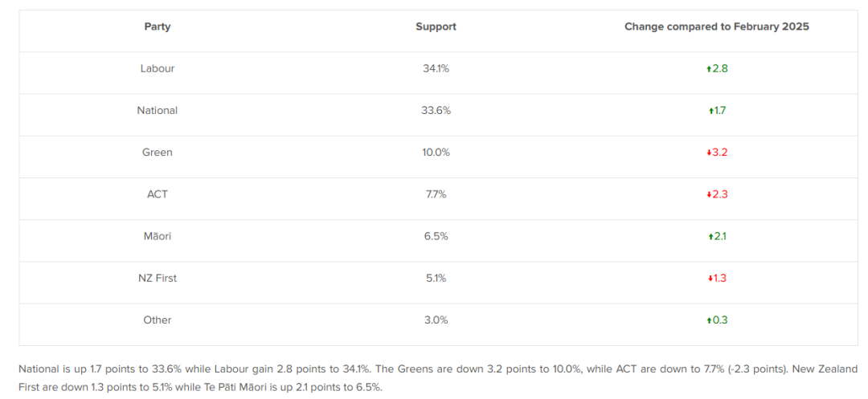
Task: Click Other's 3.0% support value
Action: point(436,320)
